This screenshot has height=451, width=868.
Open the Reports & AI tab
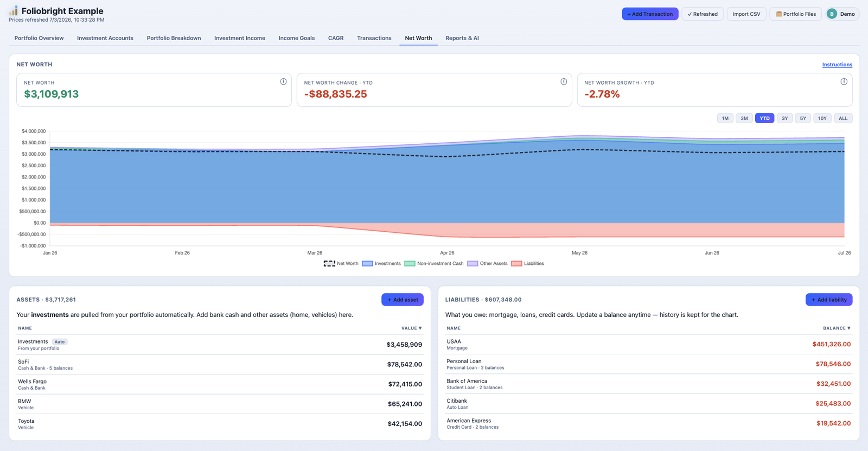point(462,38)
